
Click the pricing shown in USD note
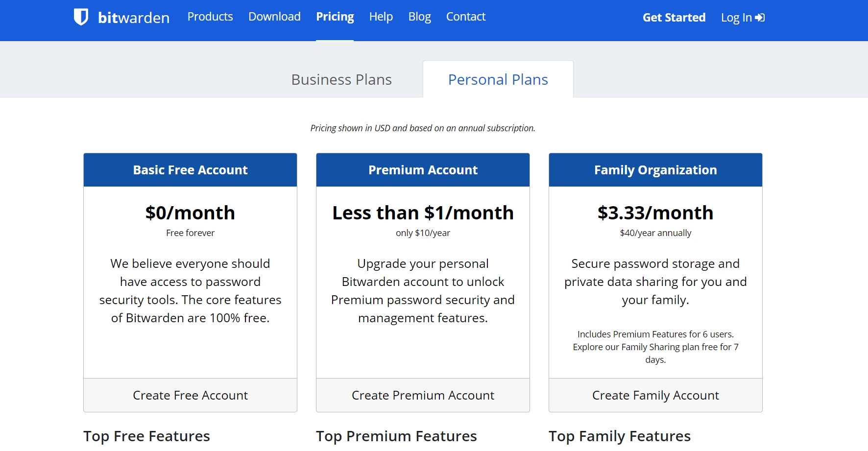[423, 128]
